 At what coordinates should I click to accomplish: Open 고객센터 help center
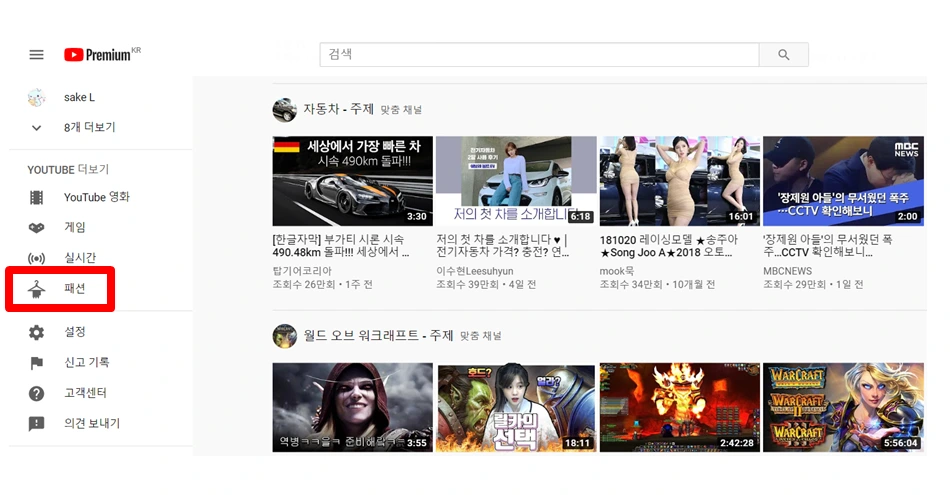pos(85,393)
